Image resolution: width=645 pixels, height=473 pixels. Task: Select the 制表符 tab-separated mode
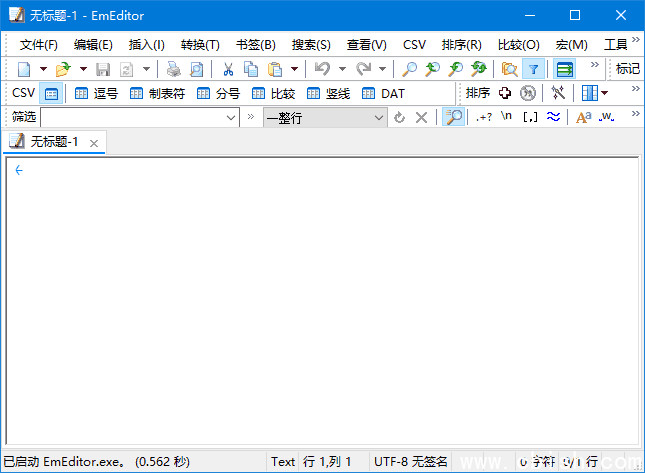(157, 94)
